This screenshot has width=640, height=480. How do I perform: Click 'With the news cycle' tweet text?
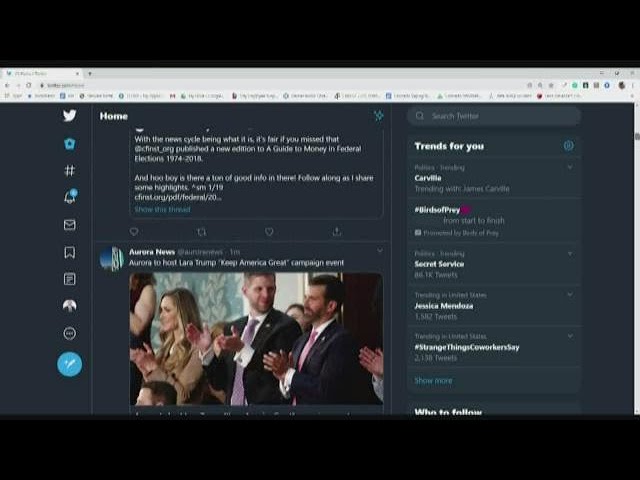click(248, 149)
